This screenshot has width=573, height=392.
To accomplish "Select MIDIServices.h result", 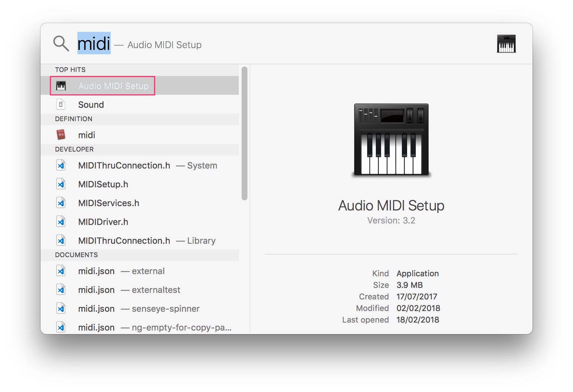I will click(140, 203).
